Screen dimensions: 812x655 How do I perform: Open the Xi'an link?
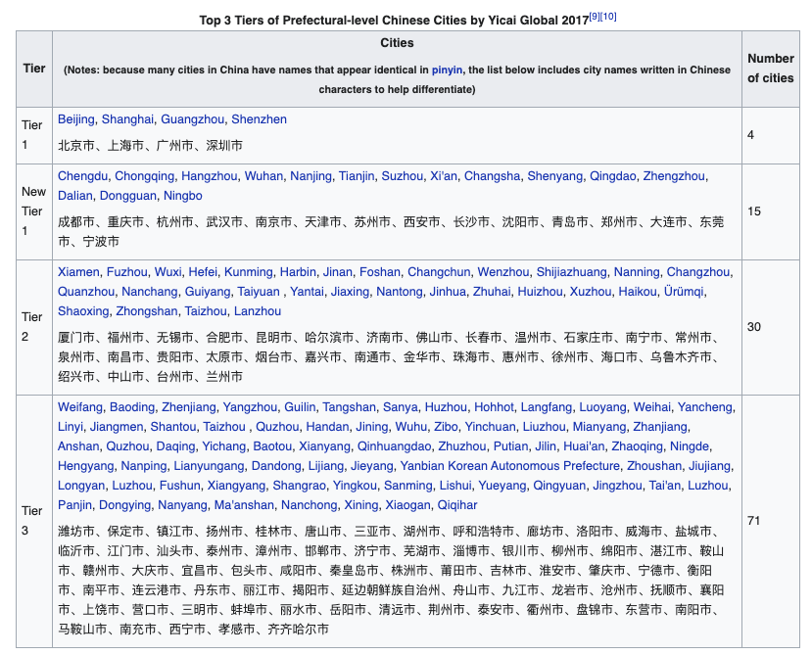444,176
